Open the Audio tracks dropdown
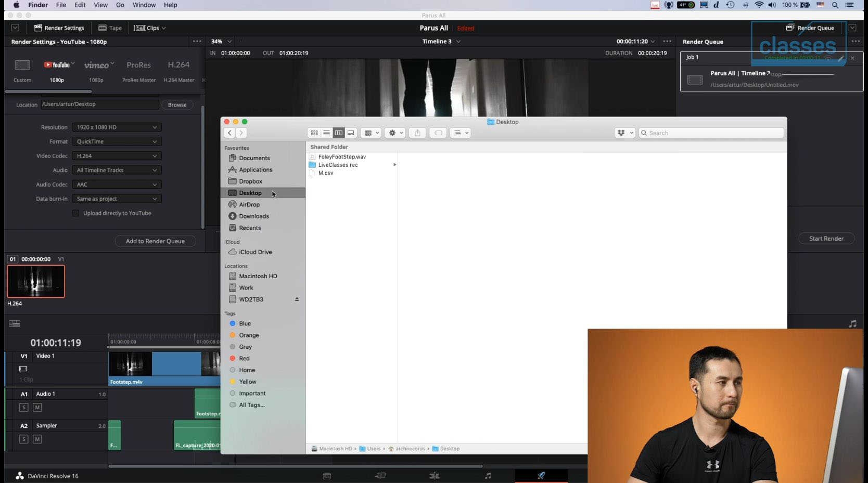The image size is (868, 483). [x=117, y=170]
